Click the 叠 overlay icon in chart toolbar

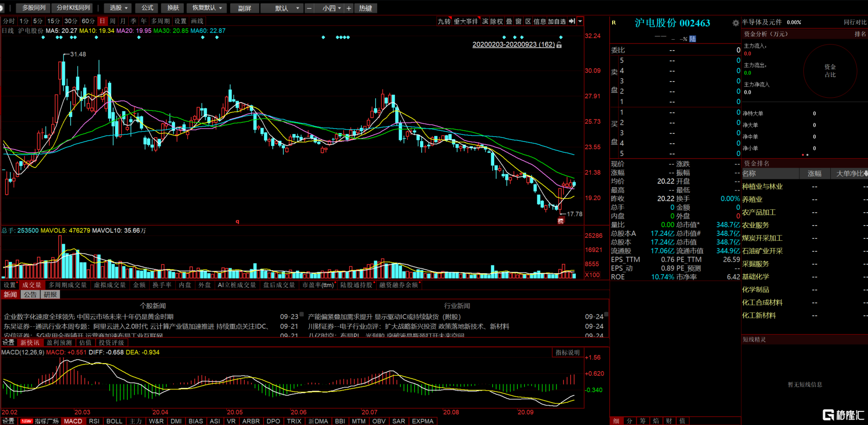[509, 21]
